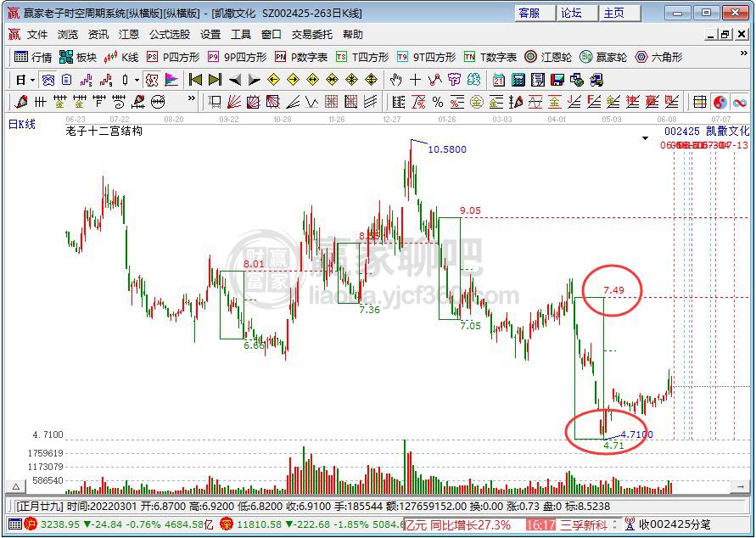Click the dash button right of volume pane
Screen dimensions: 756x538
click(740, 487)
